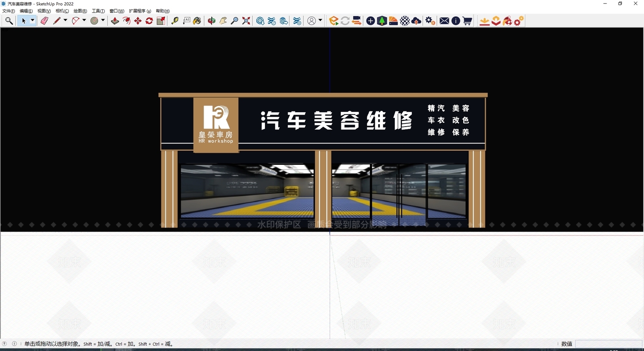Image resolution: width=644 pixels, height=351 pixels.
Task: Open the Search magnifier tool
Action: (9, 21)
